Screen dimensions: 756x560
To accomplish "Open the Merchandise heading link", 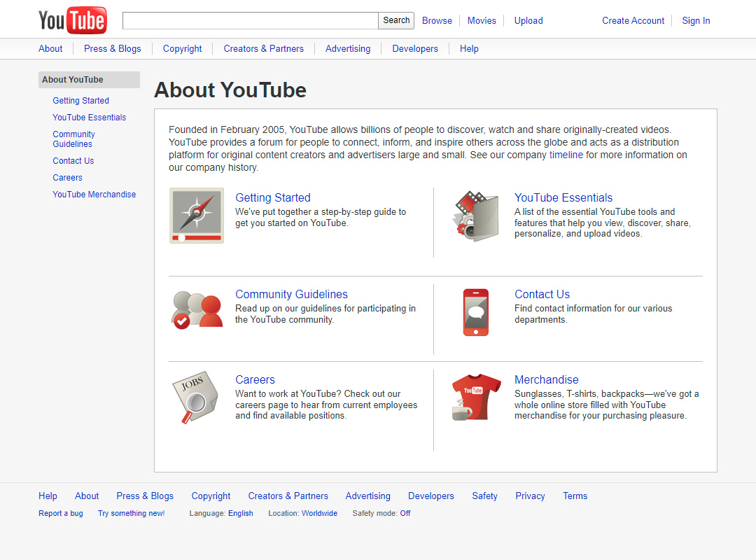I will 546,379.
